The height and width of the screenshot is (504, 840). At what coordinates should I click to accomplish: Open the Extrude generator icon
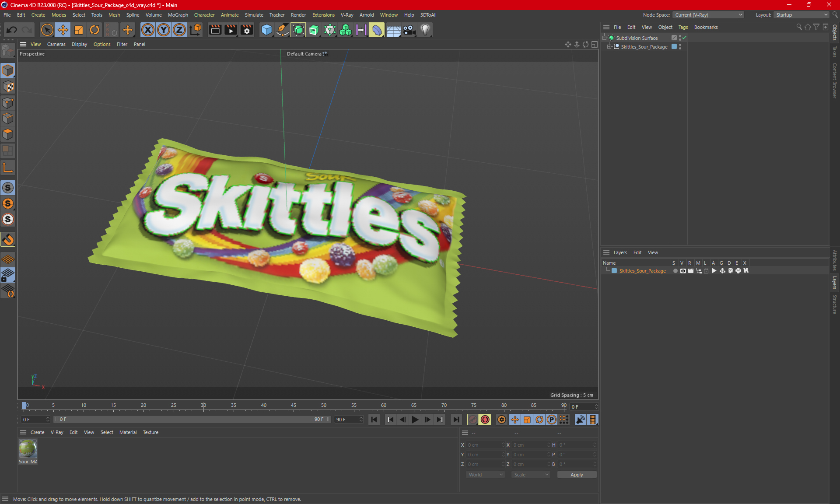(314, 30)
